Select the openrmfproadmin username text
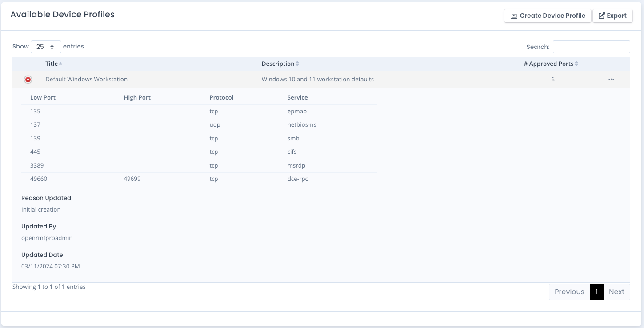Image resolution: width=644 pixels, height=328 pixels. coord(47,238)
